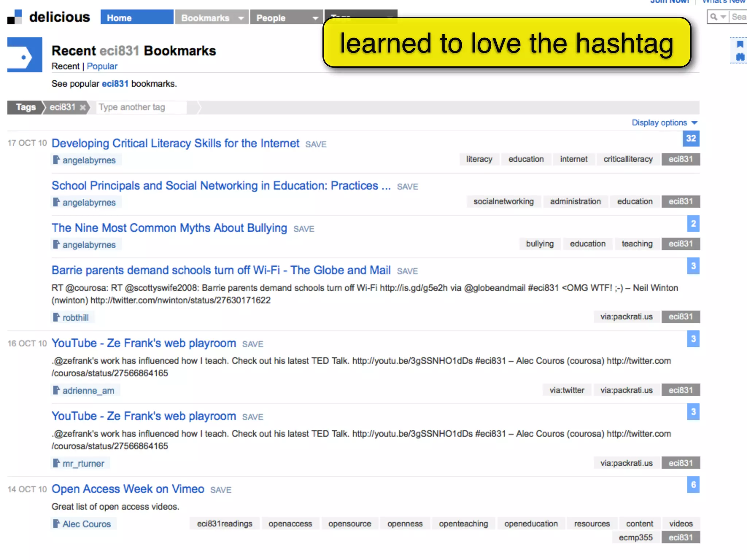Viewport: 747px width, 560px height.
Task: Open user robthill's profile
Action: [x=76, y=318]
